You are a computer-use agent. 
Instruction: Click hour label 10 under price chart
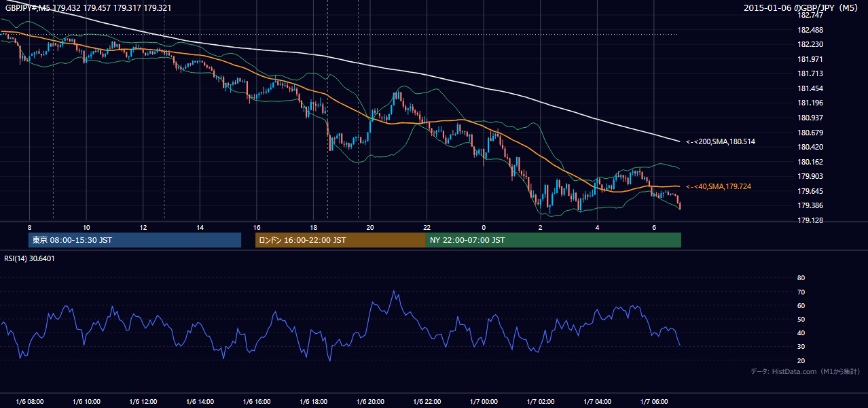(86, 227)
